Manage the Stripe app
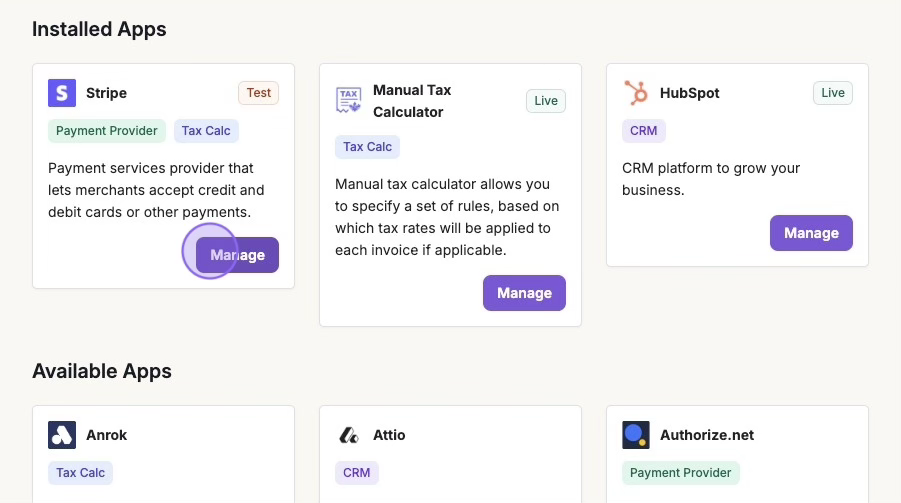The image size is (901, 503). 237,255
